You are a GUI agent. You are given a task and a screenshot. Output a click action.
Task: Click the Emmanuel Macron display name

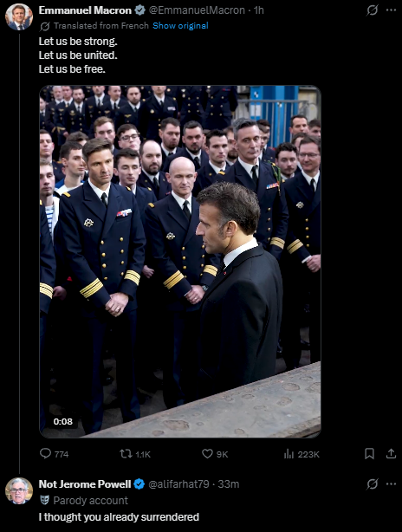click(x=85, y=10)
